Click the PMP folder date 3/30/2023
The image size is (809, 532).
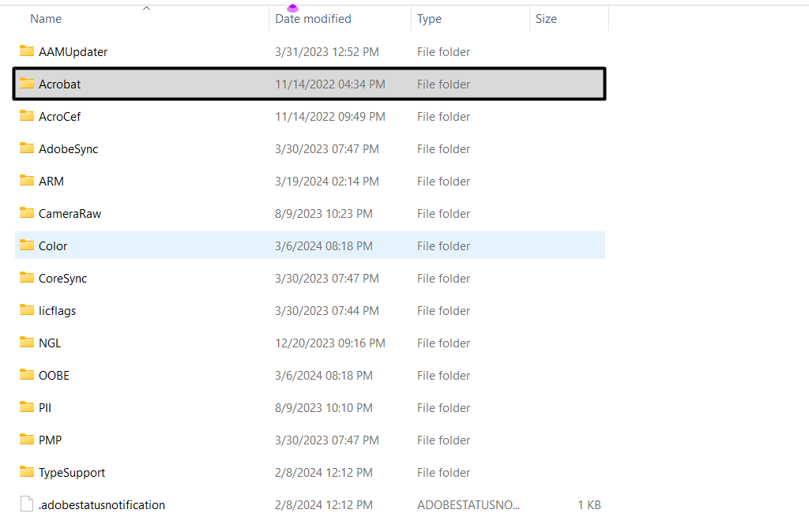(x=326, y=440)
